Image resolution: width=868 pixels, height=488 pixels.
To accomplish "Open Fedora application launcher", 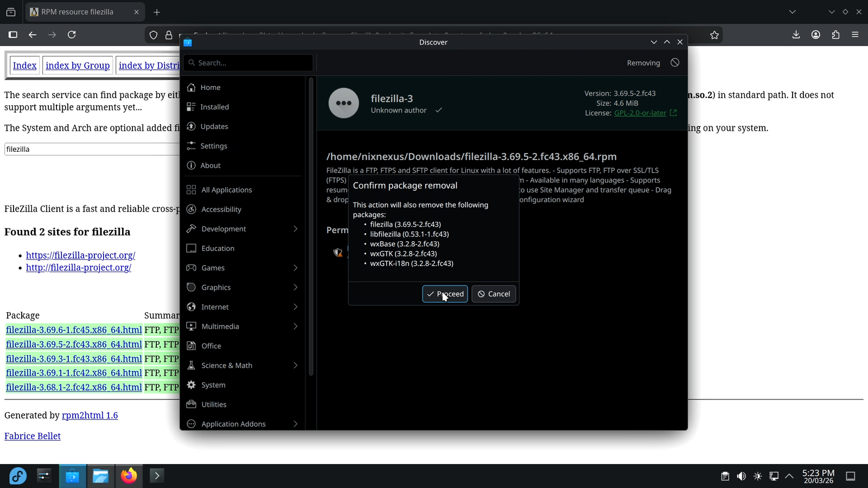I will coord(18,476).
